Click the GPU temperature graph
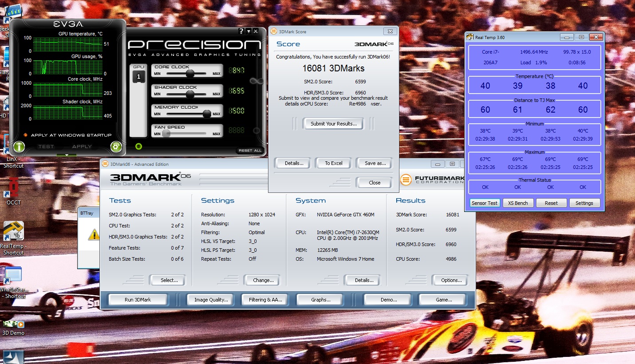The width and height of the screenshot is (635, 364). click(67, 45)
